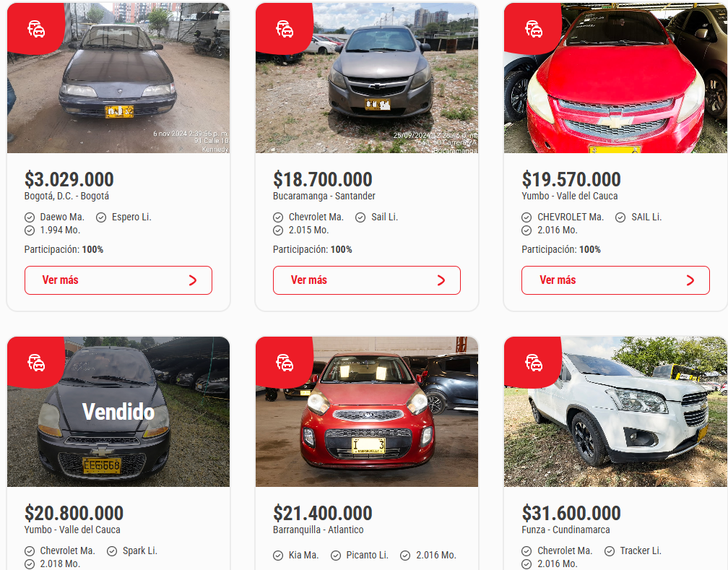Click chevron arrow on $19.570.000 Ver más
Image resolution: width=728 pixels, height=570 pixels.
click(x=690, y=280)
